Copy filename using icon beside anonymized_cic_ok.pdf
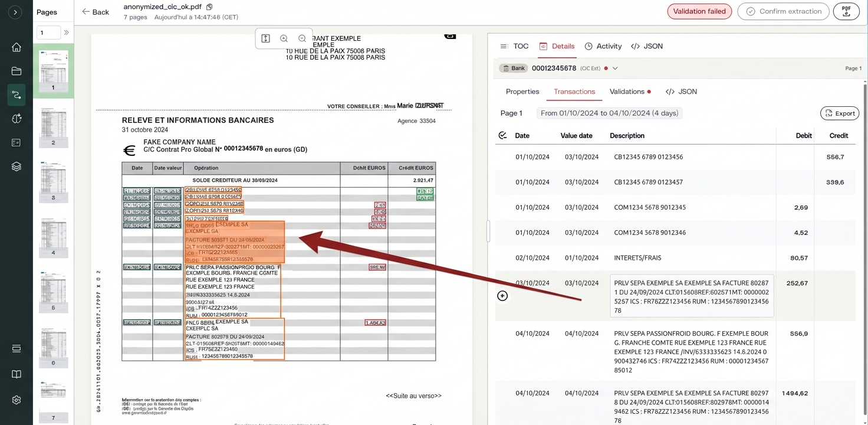The width and height of the screenshot is (868, 425). click(209, 7)
